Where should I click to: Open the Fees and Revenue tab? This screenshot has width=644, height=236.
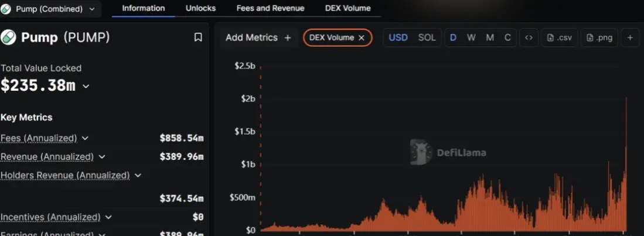270,8
